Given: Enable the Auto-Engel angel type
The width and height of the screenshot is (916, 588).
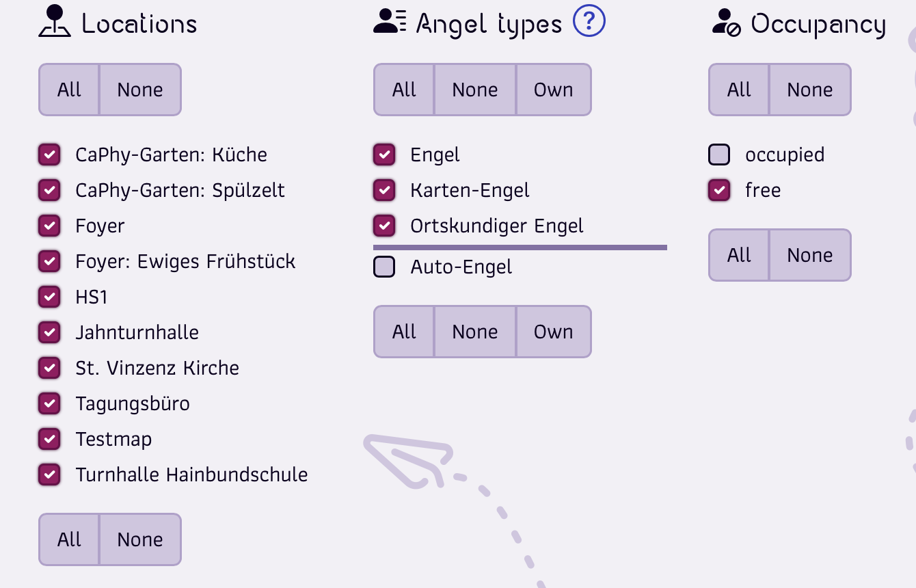Looking at the screenshot, I should 384,267.
